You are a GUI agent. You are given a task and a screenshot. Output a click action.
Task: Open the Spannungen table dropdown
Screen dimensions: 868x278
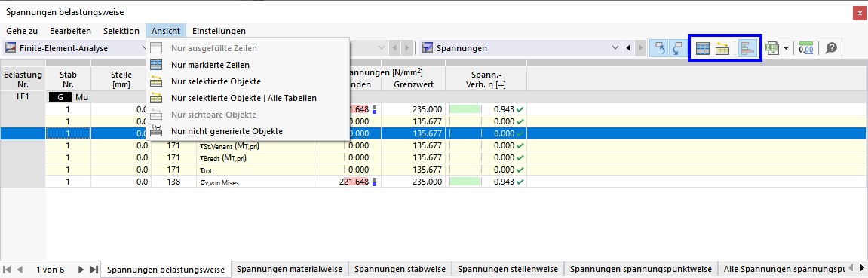pyautogui.click(x=615, y=48)
